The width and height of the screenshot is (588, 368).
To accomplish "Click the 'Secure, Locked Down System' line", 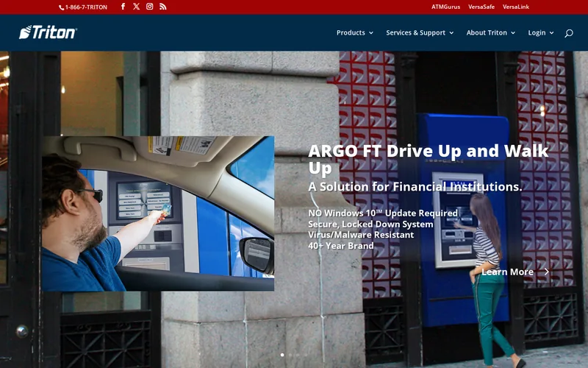I will click(370, 224).
